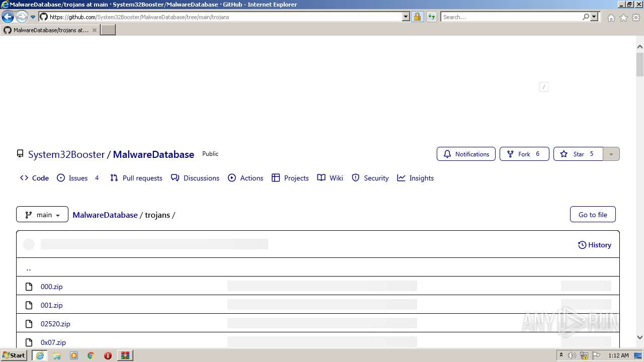644x362 pixels.
Task: Close the MalwareDatabase/trojans tab
Action: [94, 30]
